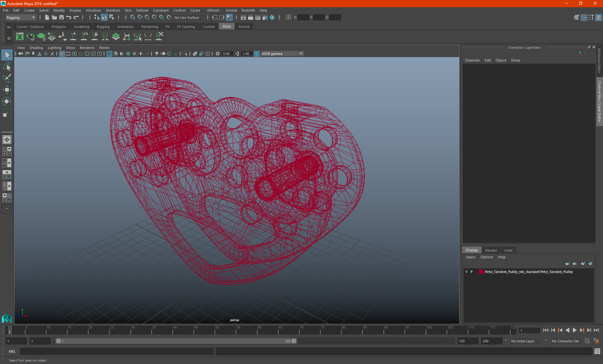
Task: Click the Rotate tool icon
Action: 7,101
